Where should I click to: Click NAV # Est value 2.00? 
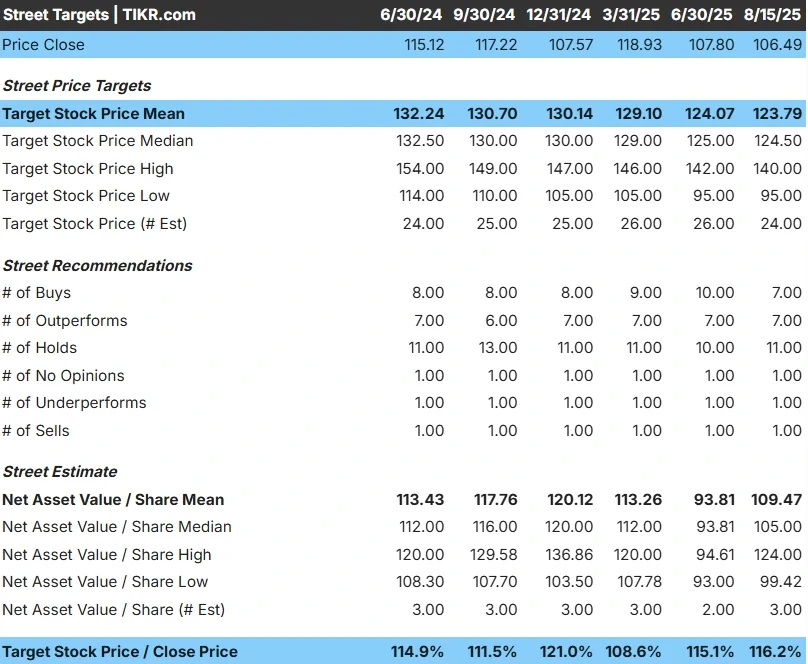coord(718,609)
